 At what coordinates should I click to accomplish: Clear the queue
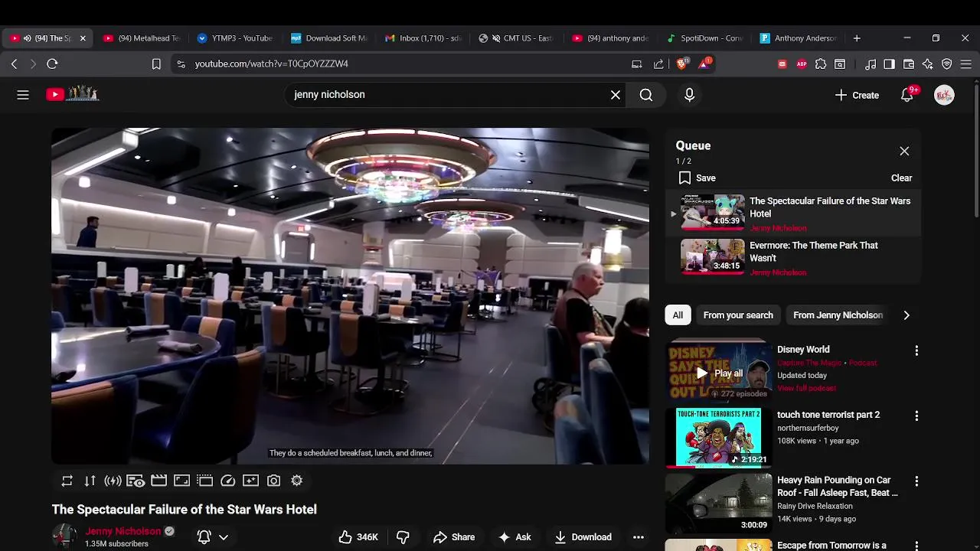[901, 178]
